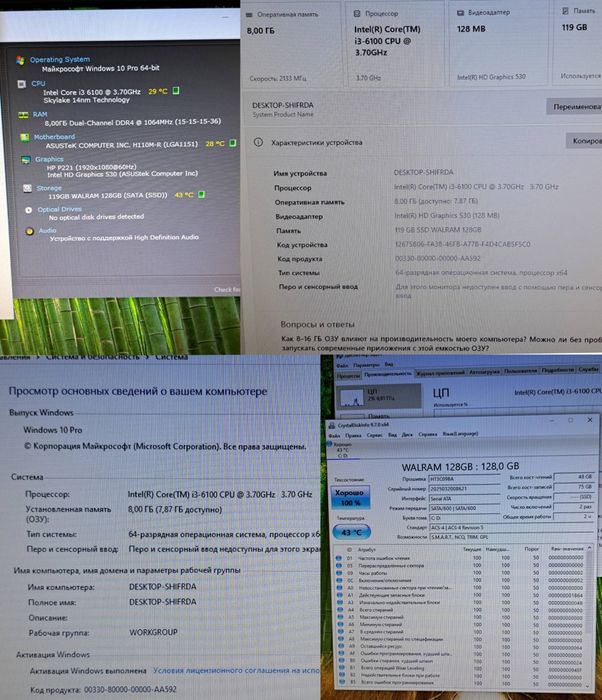
Task: Select the Часы работы attribute row
Action: (x=460, y=573)
